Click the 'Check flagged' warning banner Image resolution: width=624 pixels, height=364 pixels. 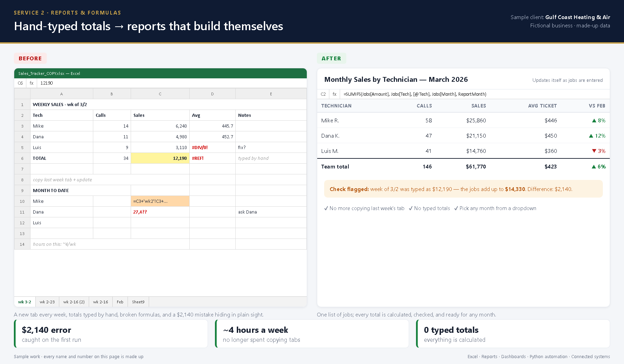coord(463,189)
